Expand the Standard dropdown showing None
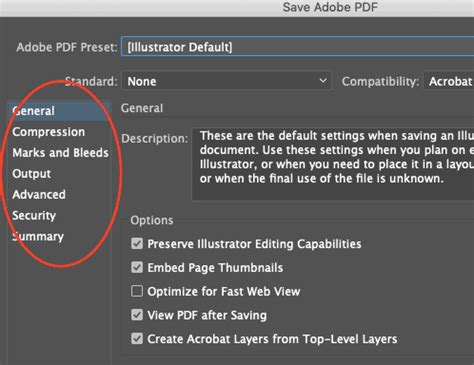474x365 pixels. [x=226, y=81]
